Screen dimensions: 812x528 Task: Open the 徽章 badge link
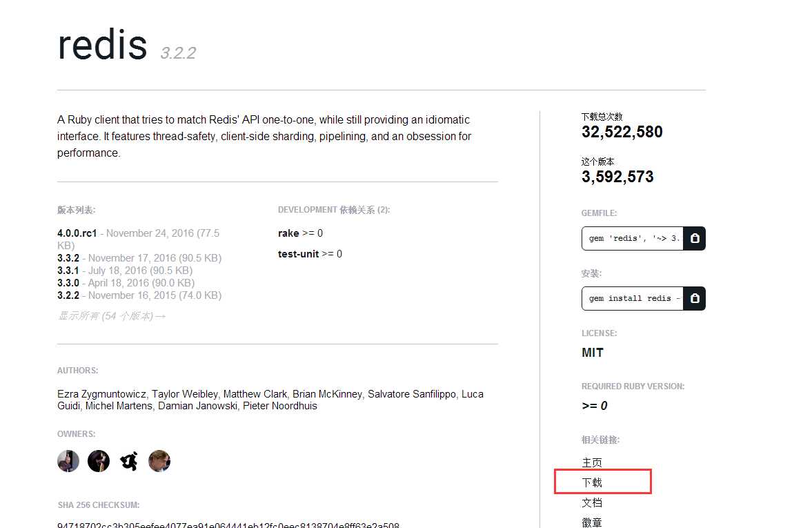coord(592,522)
